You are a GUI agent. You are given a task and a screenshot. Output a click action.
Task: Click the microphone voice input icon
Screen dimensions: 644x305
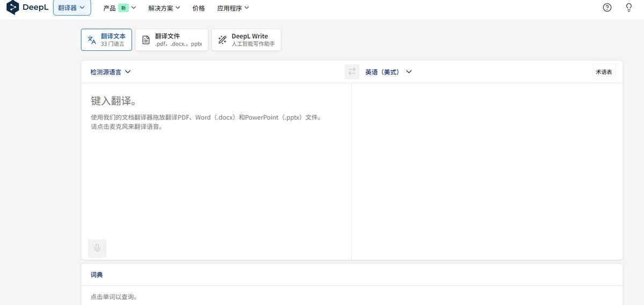pyautogui.click(x=97, y=248)
